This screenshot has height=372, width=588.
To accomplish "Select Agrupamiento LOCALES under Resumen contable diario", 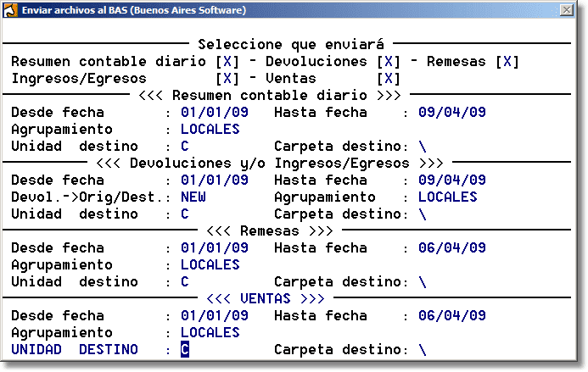I will (210, 130).
